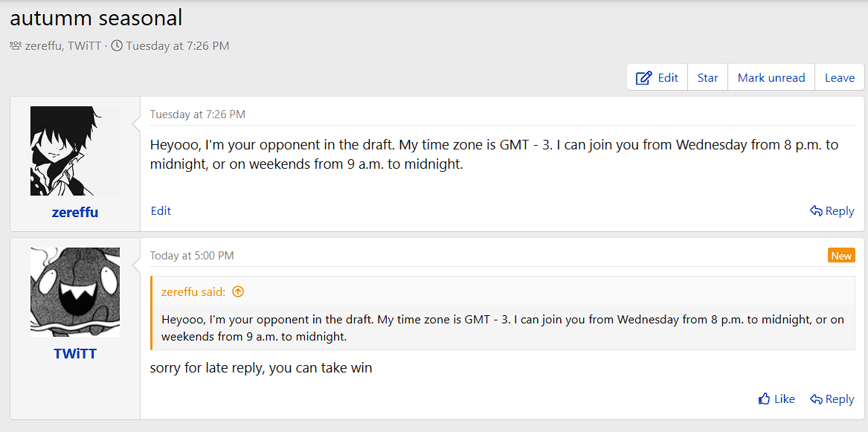
Task: Open the Today 5:00 PM message timestamp
Action: [x=192, y=256]
